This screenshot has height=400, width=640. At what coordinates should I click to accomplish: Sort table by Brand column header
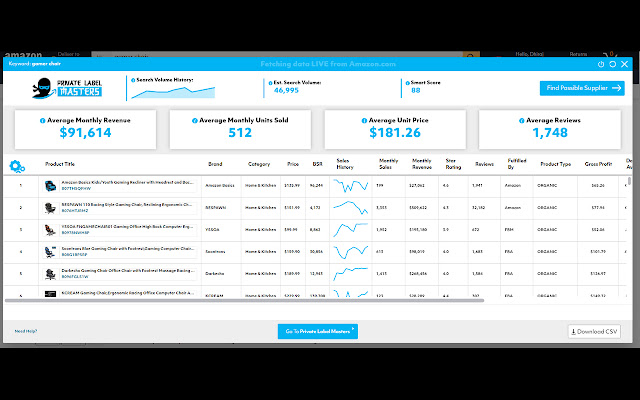215,164
